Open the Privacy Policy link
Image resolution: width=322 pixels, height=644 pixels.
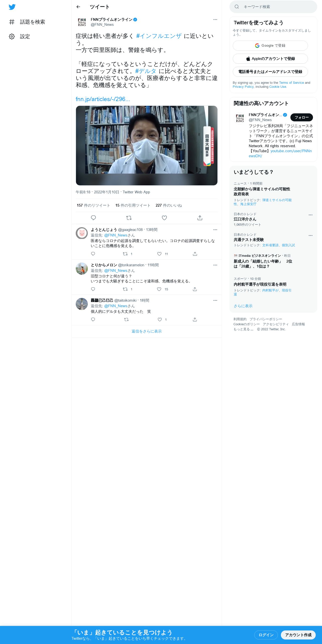click(x=243, y=87)
